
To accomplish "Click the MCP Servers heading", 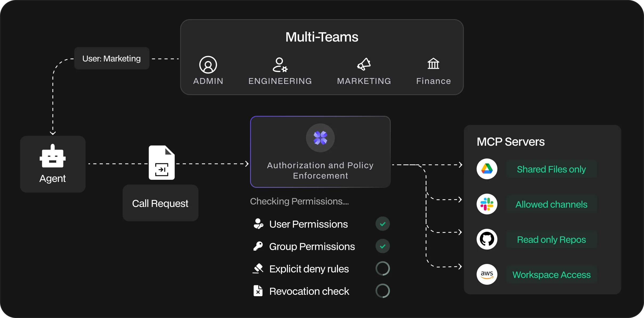I will pyautogui.click(x=511, y=142).
